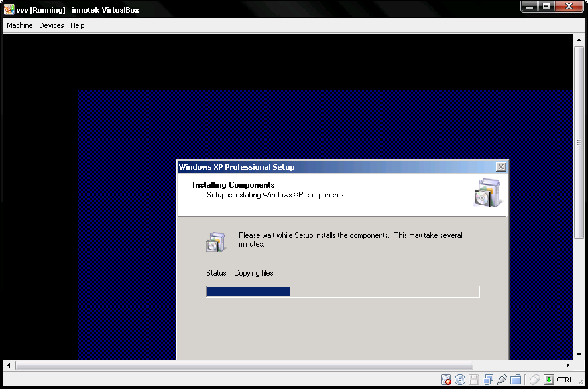Click the mouse capture indicator icon
The image size is (588, 389).
pos(535,380)
